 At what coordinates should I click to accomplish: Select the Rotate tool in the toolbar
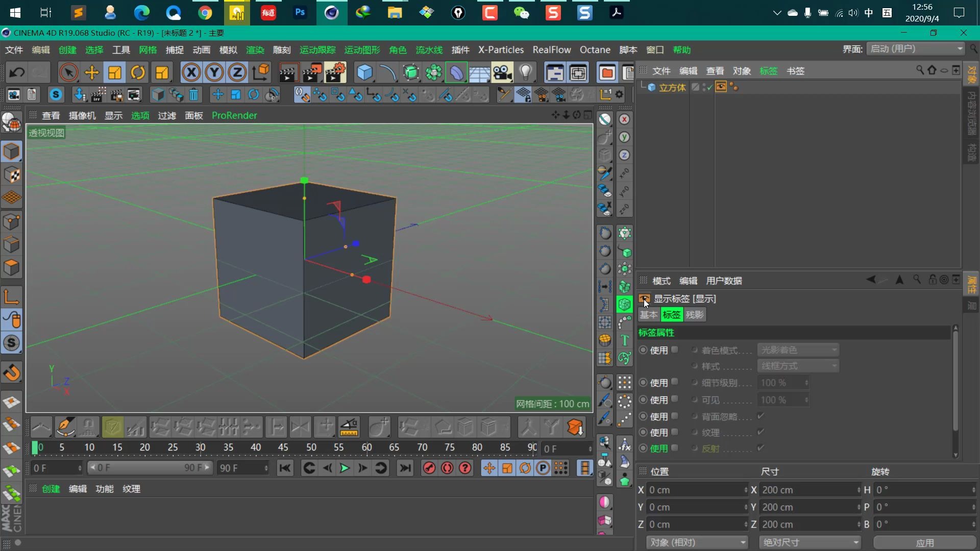point(138,72)
